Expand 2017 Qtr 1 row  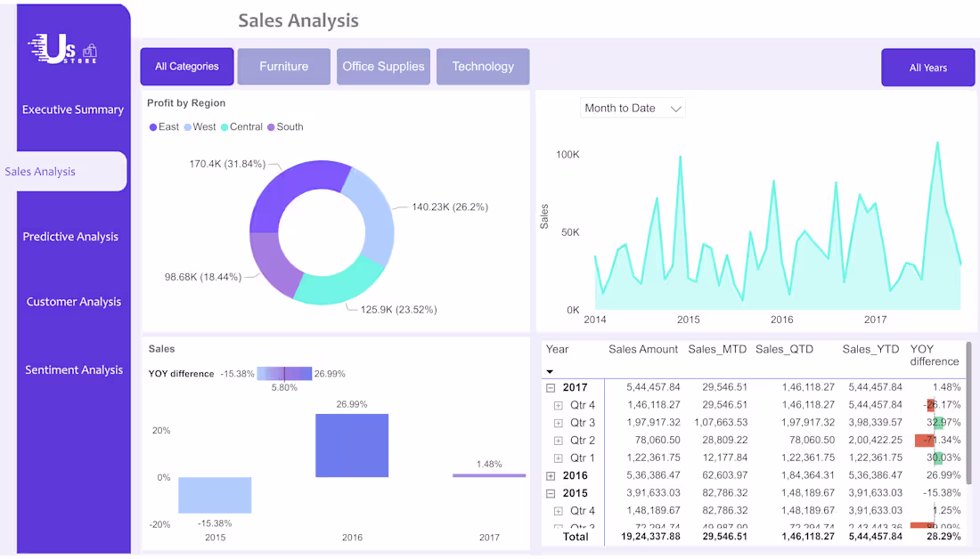558,458
